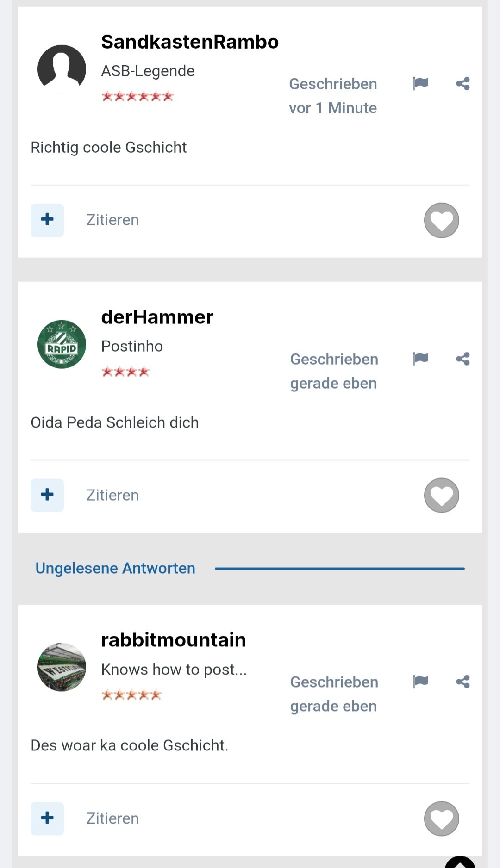This screenshot has height=868, width=500.
Task: Click Zitieren under rabbitmountain's post
Action: [x=112, y=818]
